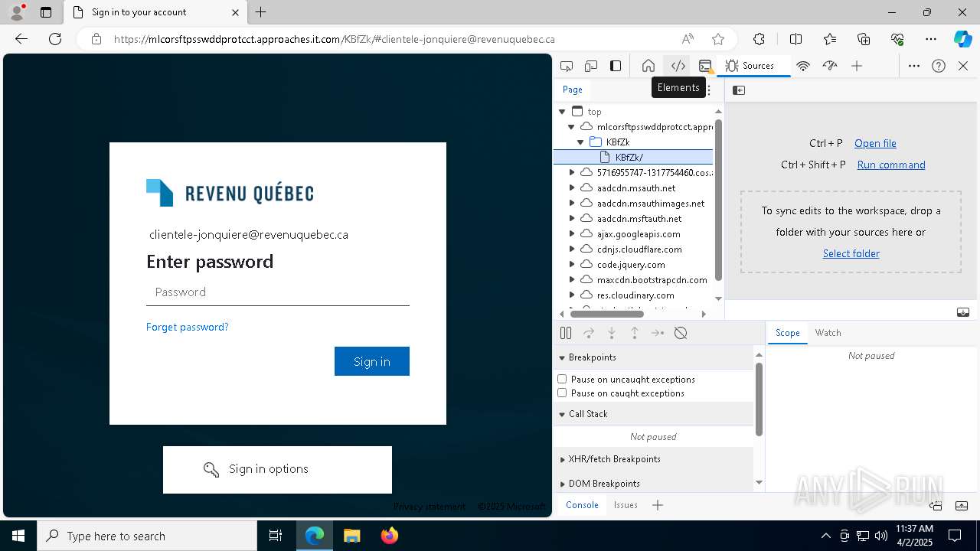Select maxcdn.bootstrapcdn.com tree entry
Image resolution: width=980 pixels, height=551 pixels.
point(652,280)
